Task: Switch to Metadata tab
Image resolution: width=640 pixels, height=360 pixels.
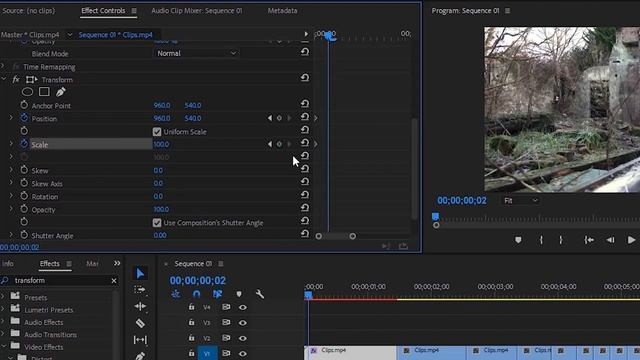Action: [x=282, y=11]
